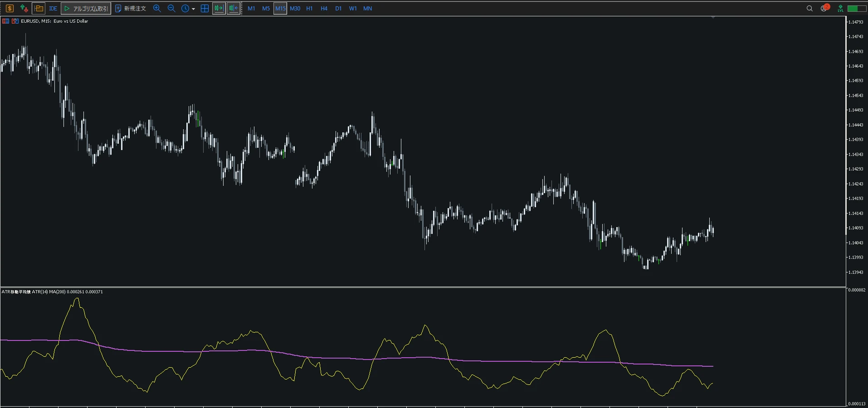Open the chat notifications icon
The width and height of the screenshot is (868, 408).
[x=824, y=8]
